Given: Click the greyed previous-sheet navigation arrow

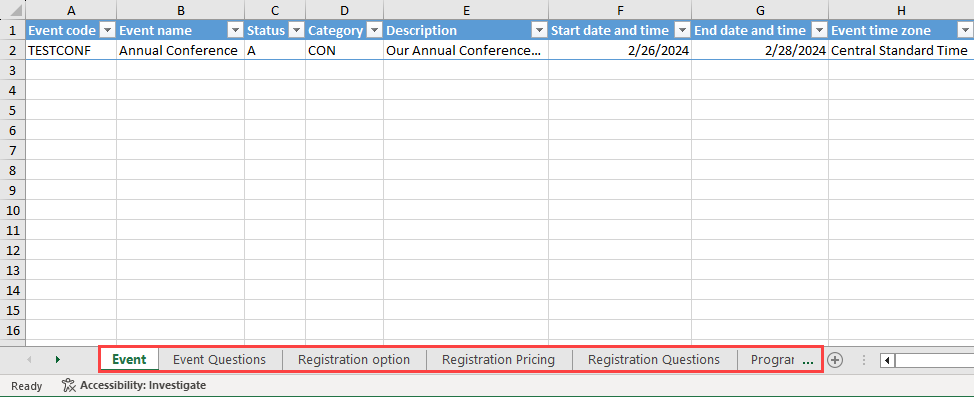Looking at the screenshot, I should pos(29,360).
